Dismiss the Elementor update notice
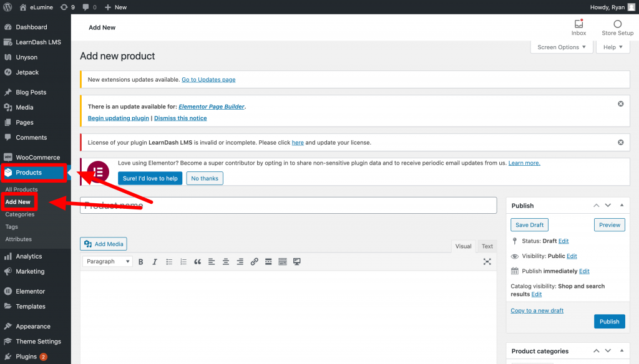This screenshot has height=364, width=639. [620, 103]
